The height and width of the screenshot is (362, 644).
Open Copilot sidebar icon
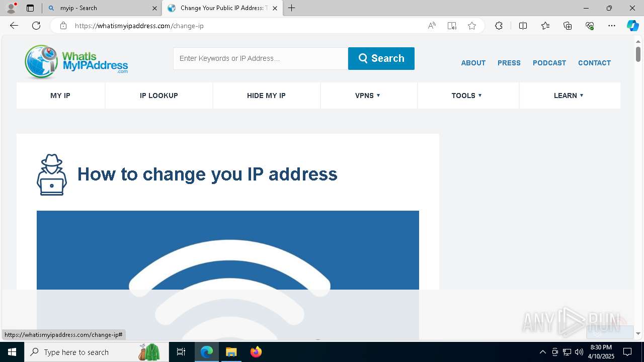pyautogui.click(x=632, y=26)
